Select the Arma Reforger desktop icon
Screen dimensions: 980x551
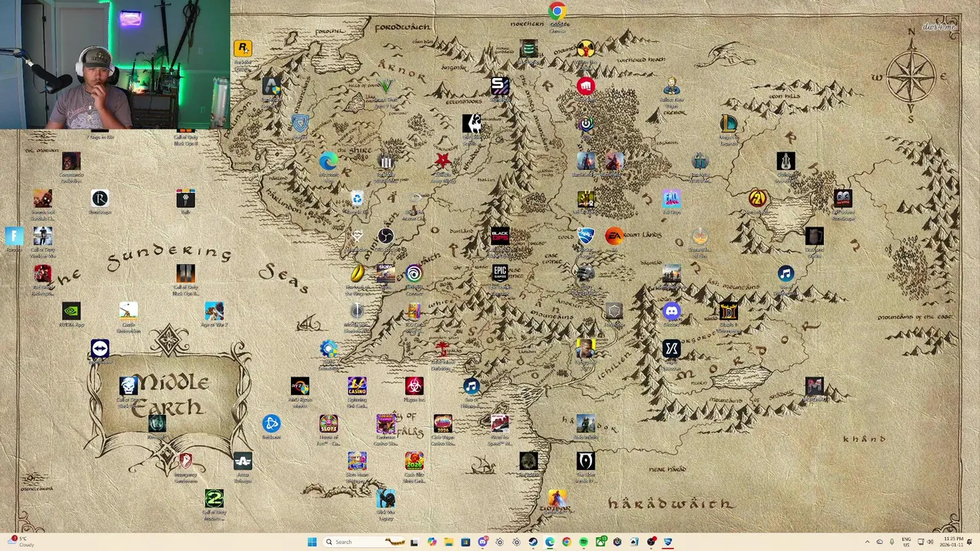pyautogui.click(x=243, y=461)
